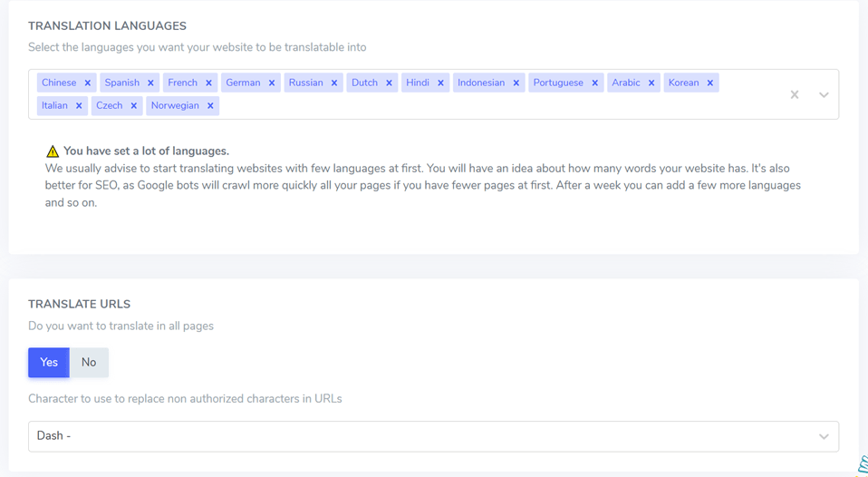Select Yes for translate URLs
Screen dimensions: 868x477
click(49, 363)
